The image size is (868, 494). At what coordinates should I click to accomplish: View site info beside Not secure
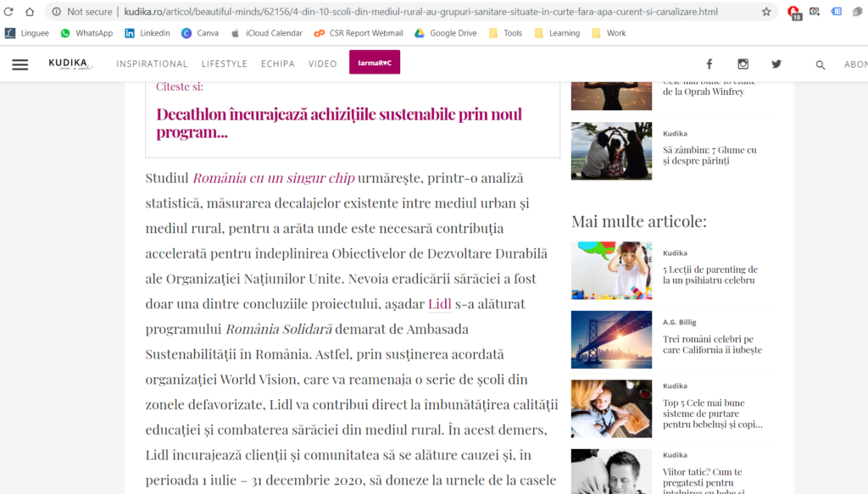pos(57,12)
